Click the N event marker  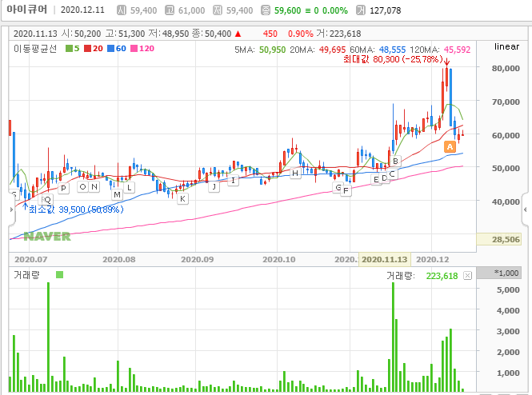[94, 186]
